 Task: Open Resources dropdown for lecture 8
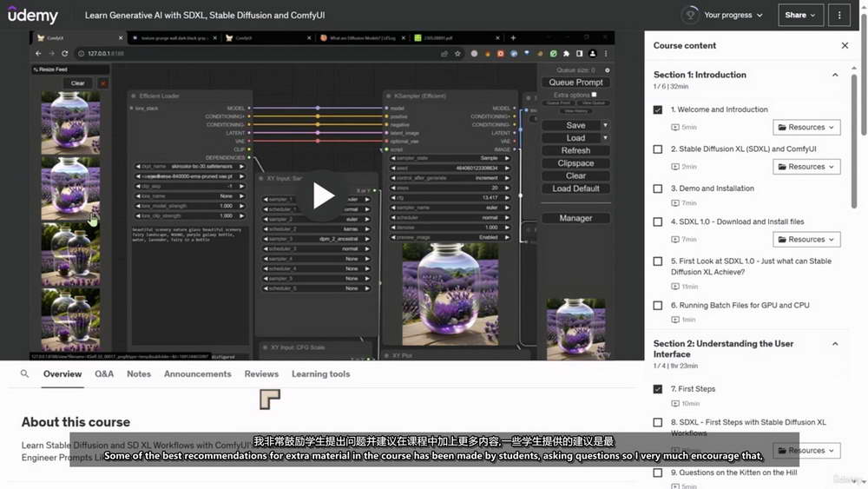point(806,450)
